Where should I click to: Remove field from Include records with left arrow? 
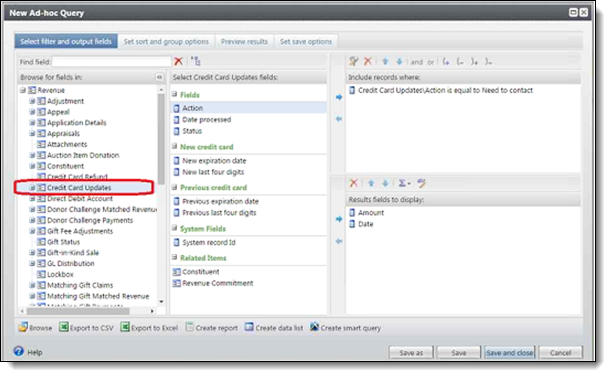(x=339, y=119)
